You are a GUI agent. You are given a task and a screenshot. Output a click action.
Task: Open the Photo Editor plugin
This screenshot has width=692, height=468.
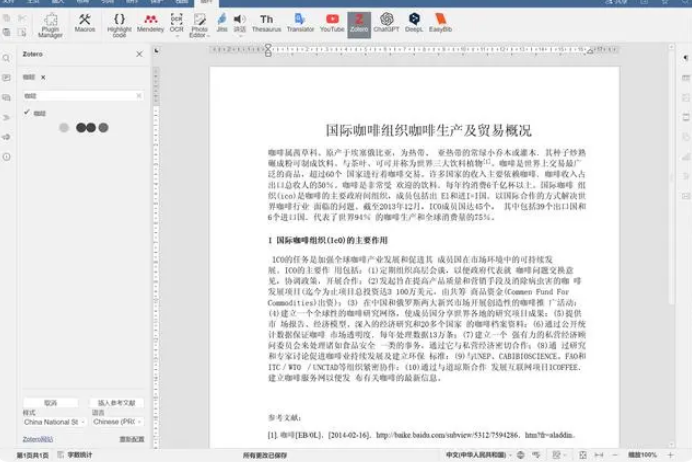tap(199, 25)
